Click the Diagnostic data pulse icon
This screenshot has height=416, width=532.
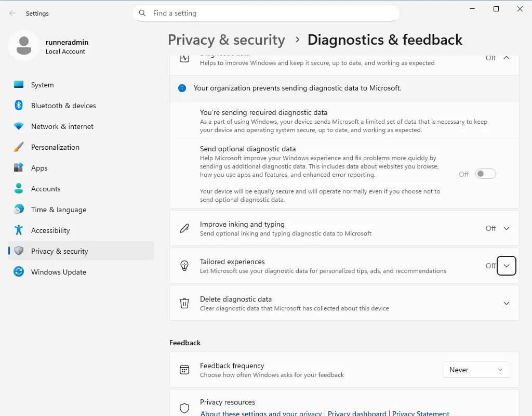[x=184, y=58]
